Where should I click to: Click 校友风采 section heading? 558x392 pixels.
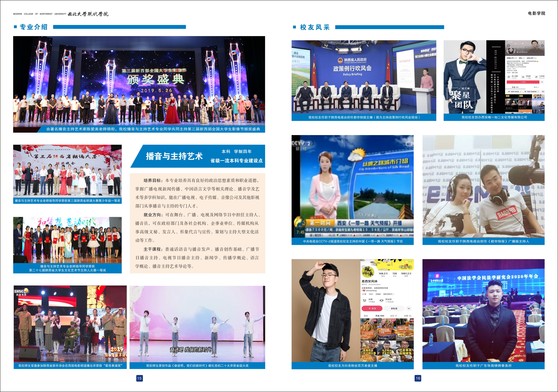pyautogui.click(x=315, y=27)
